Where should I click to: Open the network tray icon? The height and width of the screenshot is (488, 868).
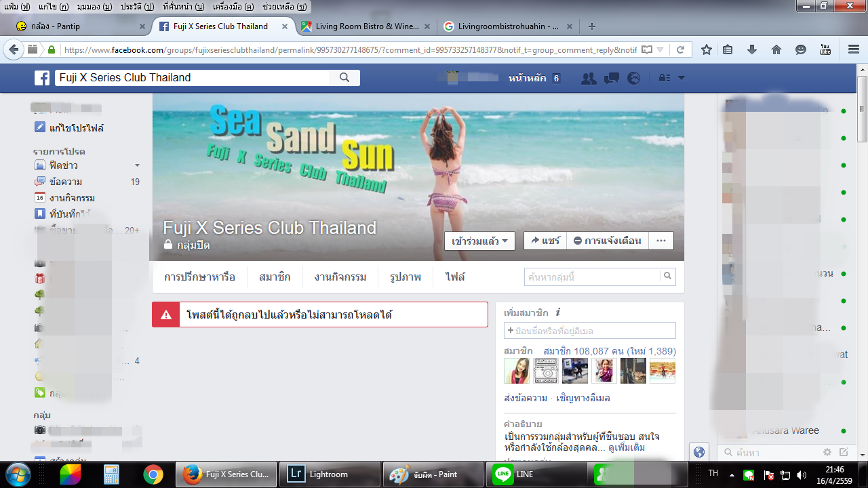(x=785, y=475)
